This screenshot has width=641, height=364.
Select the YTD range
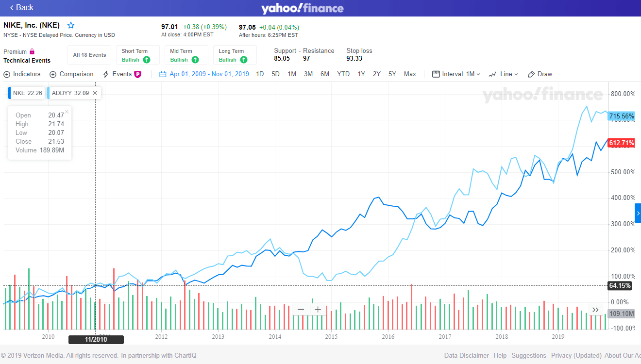tap(343, 74)
